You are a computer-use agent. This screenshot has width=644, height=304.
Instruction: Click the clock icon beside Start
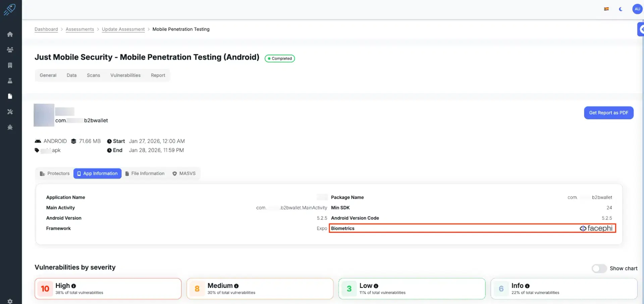[x=109, y=141]
